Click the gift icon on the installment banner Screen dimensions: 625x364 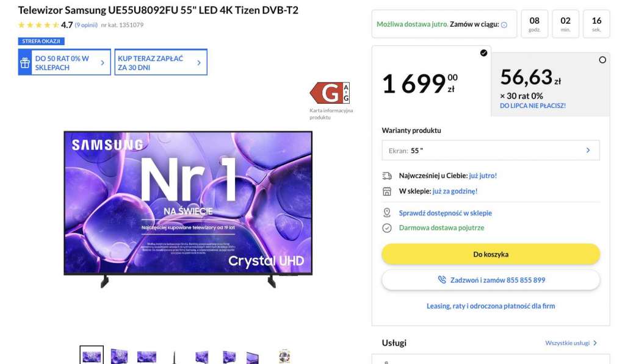click(24, 62)
